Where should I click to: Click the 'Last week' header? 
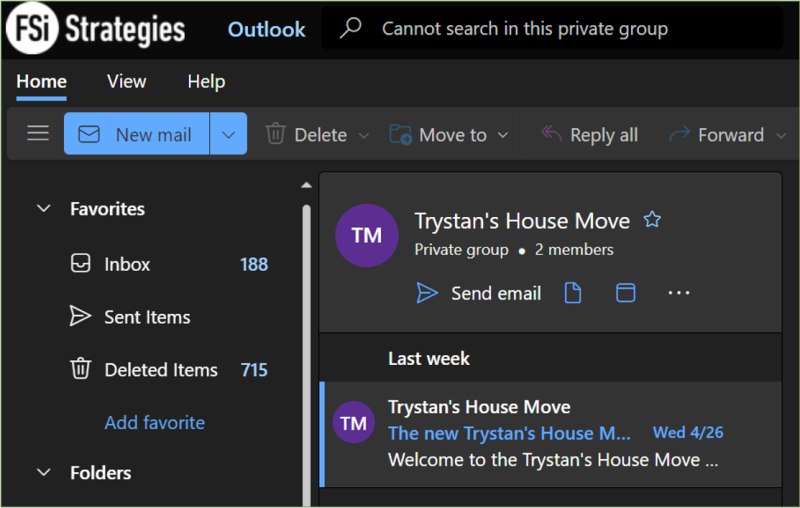click(429, 358)
